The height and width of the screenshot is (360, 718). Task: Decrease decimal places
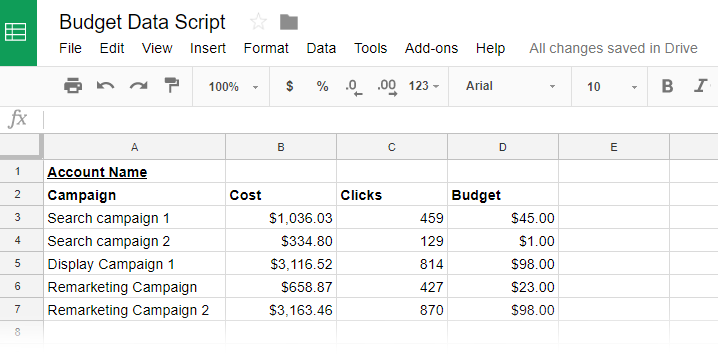354,87
